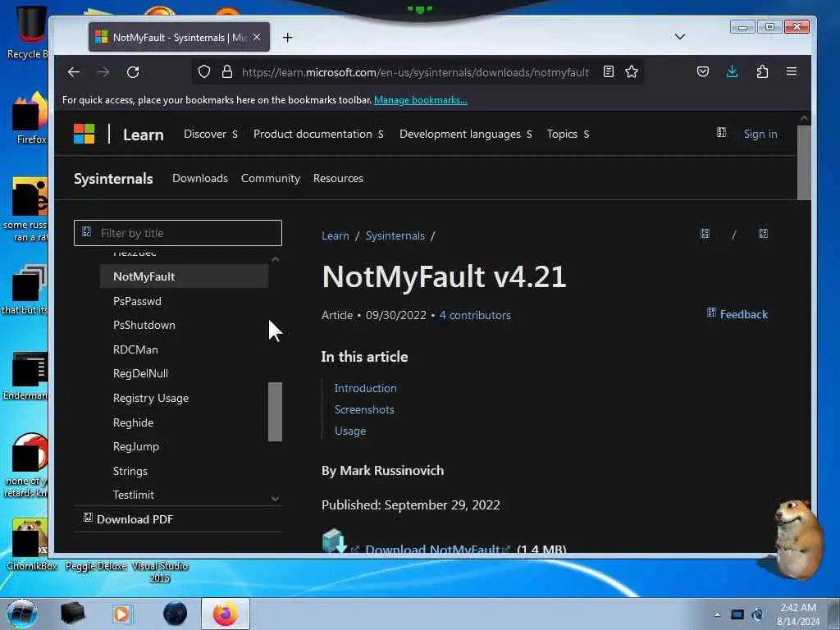Select Registry Usage in sidebar list
The height and width of the screenshot is (630, 840).
click(x=151, y=398)
